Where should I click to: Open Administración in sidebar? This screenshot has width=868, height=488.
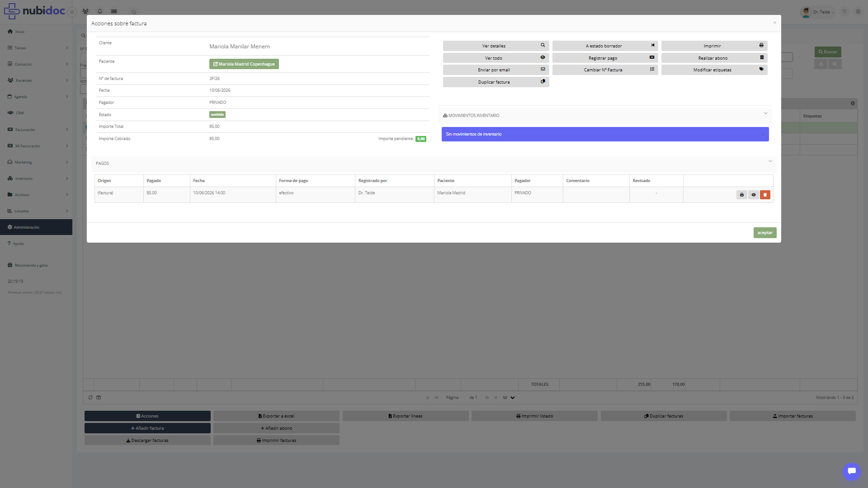(36, 227)
